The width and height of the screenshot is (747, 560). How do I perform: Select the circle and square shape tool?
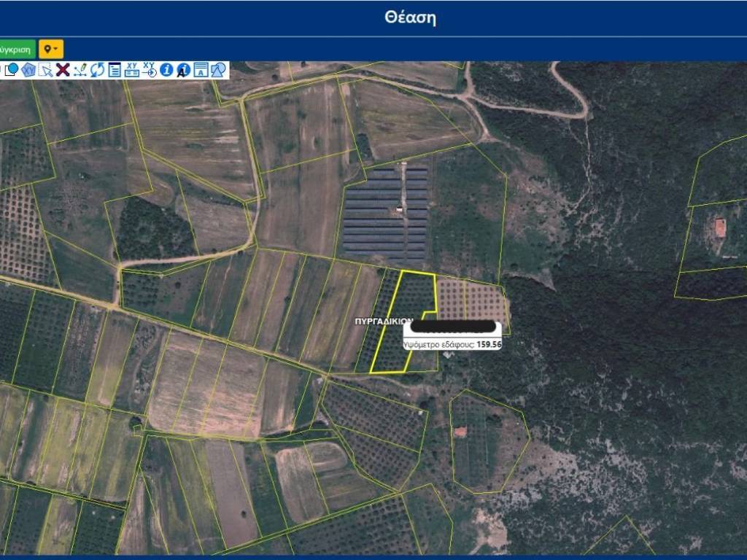click(x=12, y=71)
